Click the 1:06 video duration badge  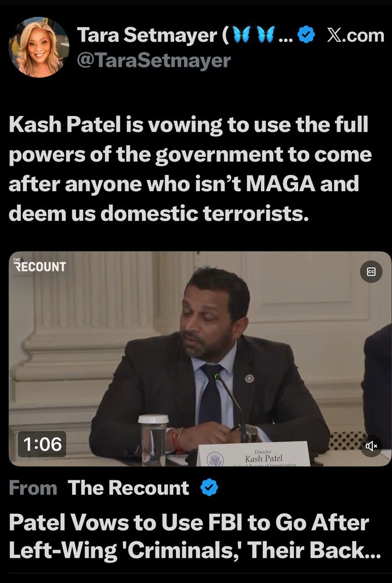point(42,444)
